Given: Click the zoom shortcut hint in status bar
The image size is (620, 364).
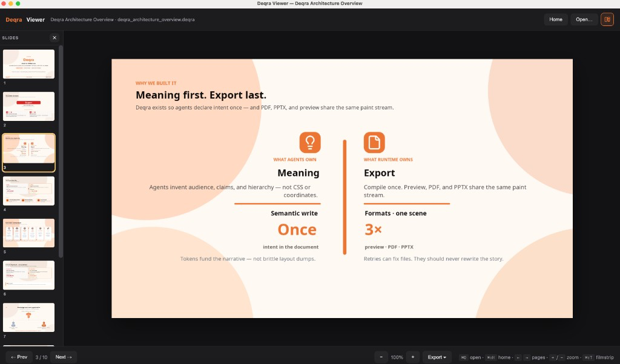Looking at the screenshot, I should [565, 357].
